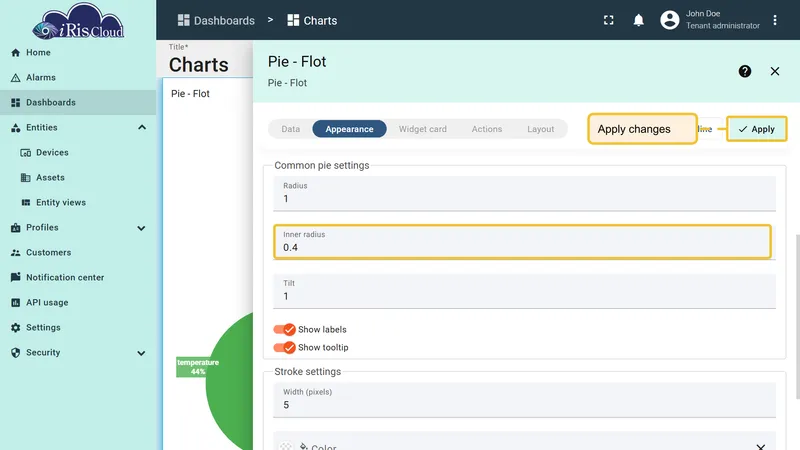Click the Entities shapes icon

[x=15, y=128]
